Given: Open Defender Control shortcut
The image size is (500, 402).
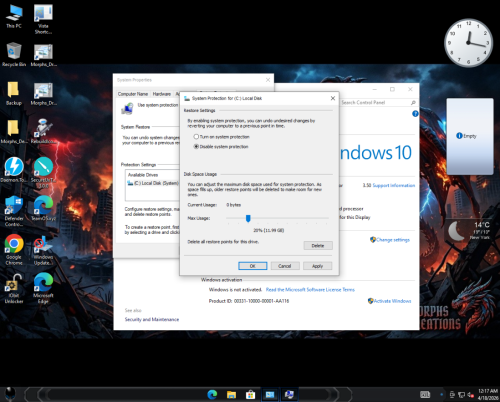Looking at the screenshot, I should 14,211.
